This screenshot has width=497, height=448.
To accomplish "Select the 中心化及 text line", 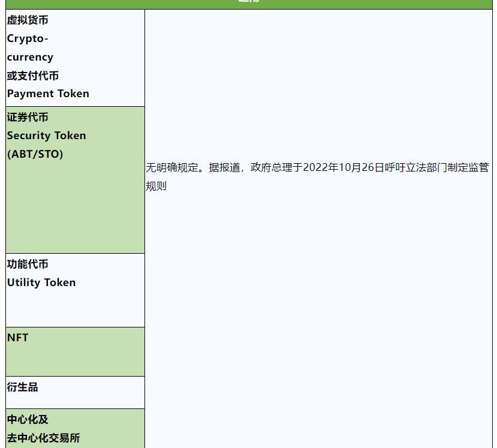I will [28, 419].
